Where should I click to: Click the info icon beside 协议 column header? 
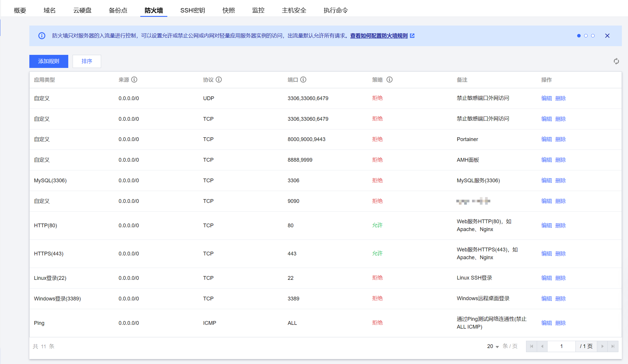[219, 80]
